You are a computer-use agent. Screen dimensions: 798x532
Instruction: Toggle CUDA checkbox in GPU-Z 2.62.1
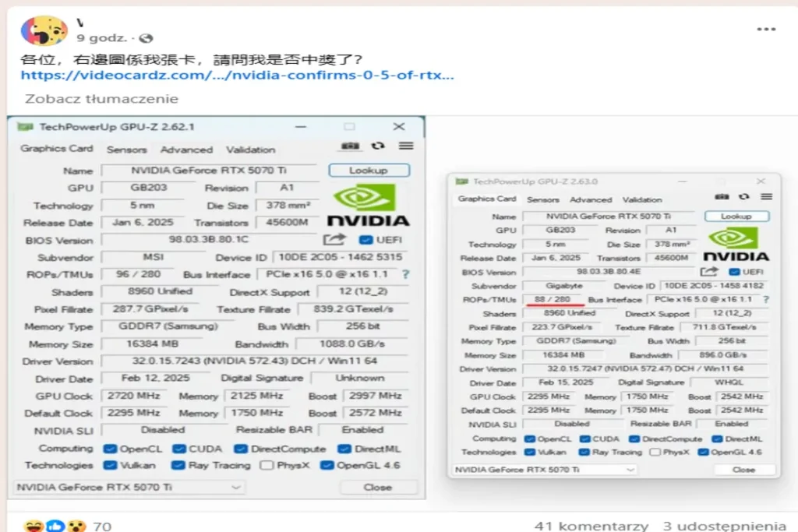click(178, 449)
